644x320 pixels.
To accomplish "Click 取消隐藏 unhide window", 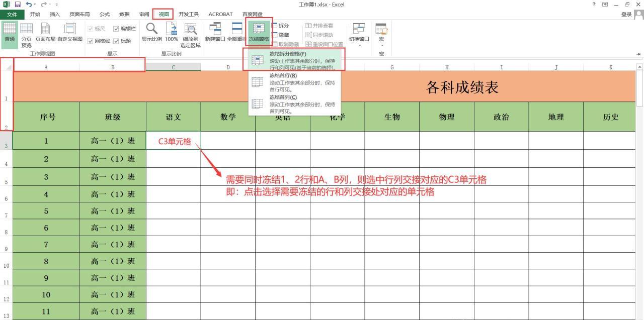I will pos(286,44).
